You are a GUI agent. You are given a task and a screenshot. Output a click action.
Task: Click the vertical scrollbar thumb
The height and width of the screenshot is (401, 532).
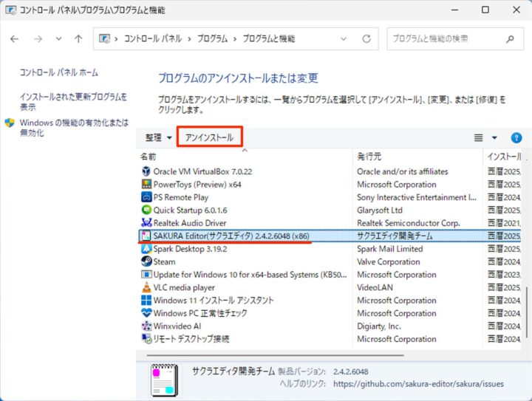tap(527, 312)
